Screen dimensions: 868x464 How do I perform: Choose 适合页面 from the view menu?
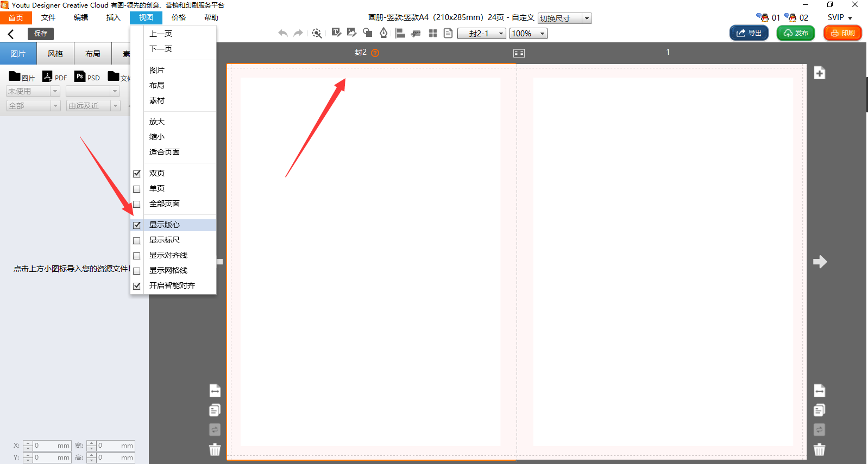165,152
